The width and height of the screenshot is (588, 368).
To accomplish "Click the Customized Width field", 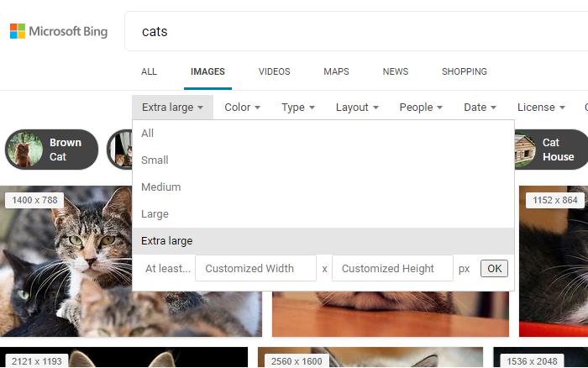I will point(255,268).
